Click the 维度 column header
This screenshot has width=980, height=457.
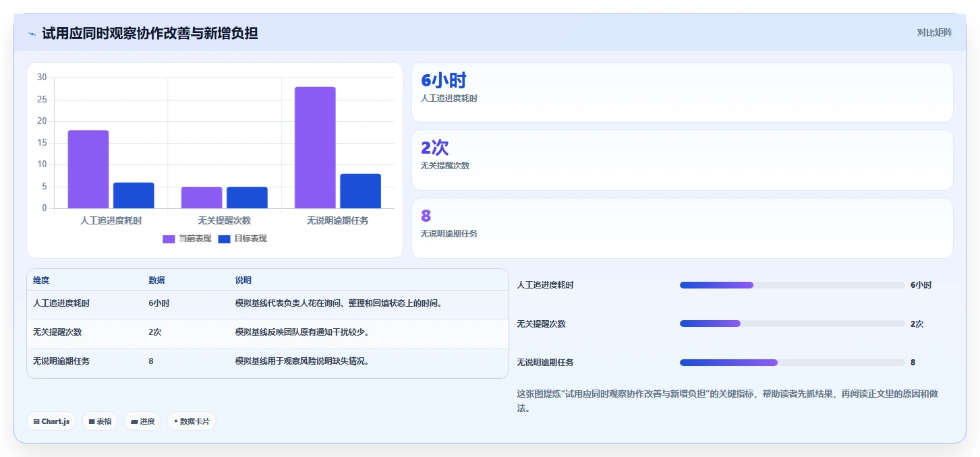point(41,280)
